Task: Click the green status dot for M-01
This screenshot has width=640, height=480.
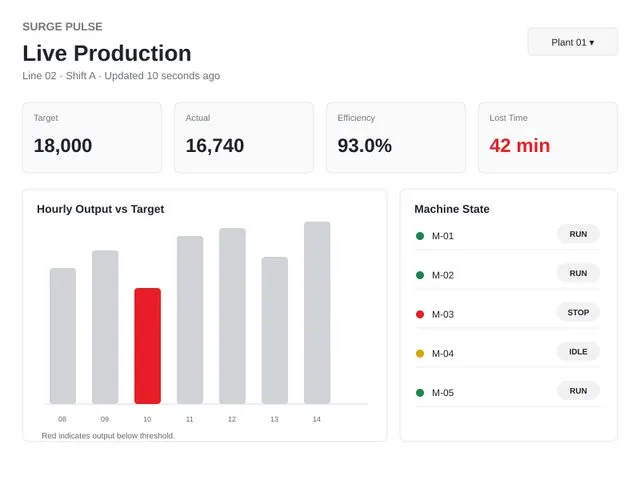Action: [420, 236]
